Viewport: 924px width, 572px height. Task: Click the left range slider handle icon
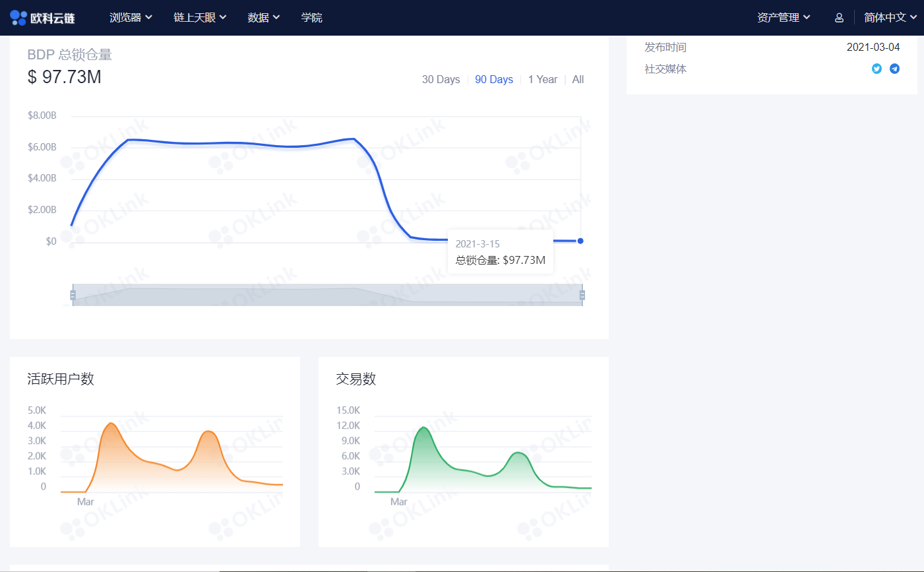(73, 294)
